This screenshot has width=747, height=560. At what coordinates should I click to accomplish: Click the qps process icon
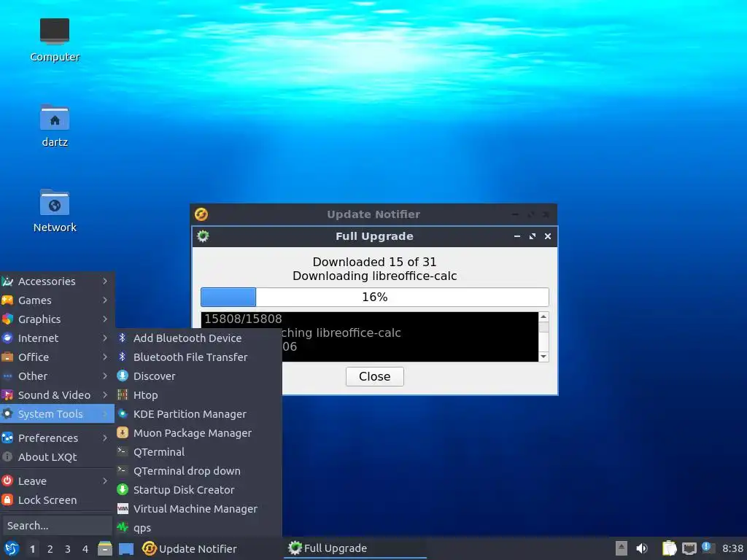(123, 528)
